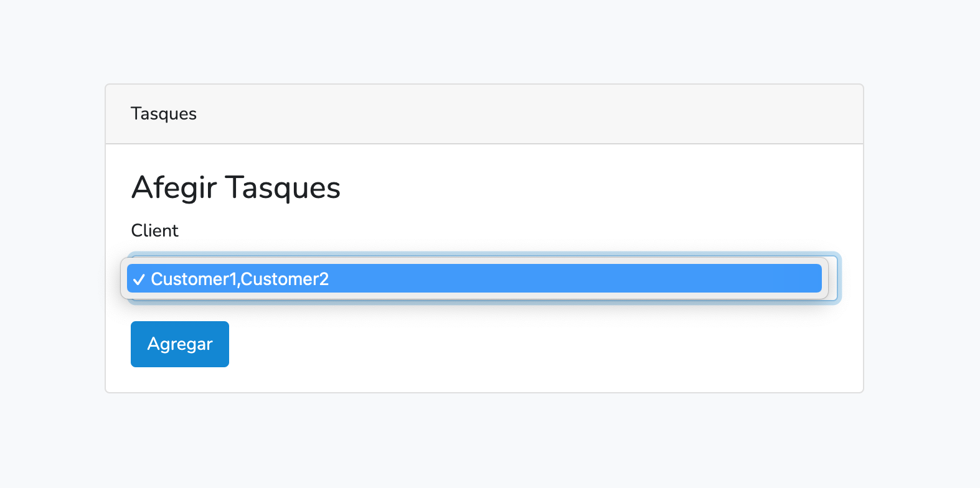980x488 pixels.
Task: Click the word Customer1 in the list
Action: tap(194, 279)
